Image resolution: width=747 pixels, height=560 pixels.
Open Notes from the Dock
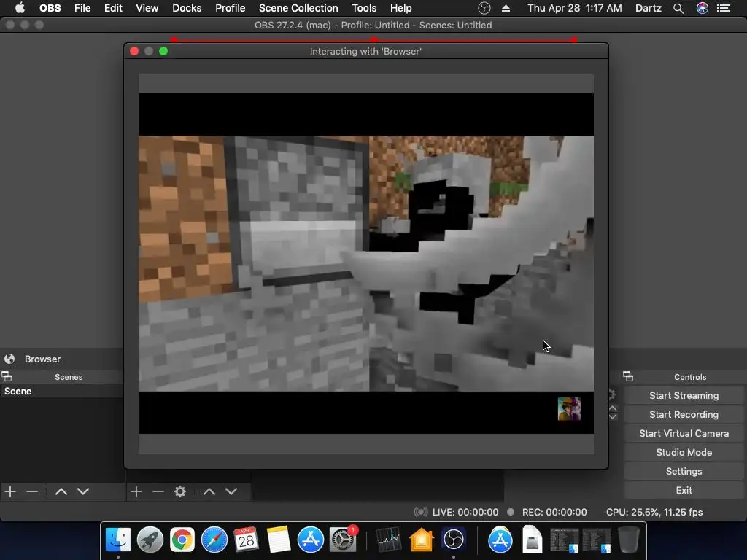278,540
